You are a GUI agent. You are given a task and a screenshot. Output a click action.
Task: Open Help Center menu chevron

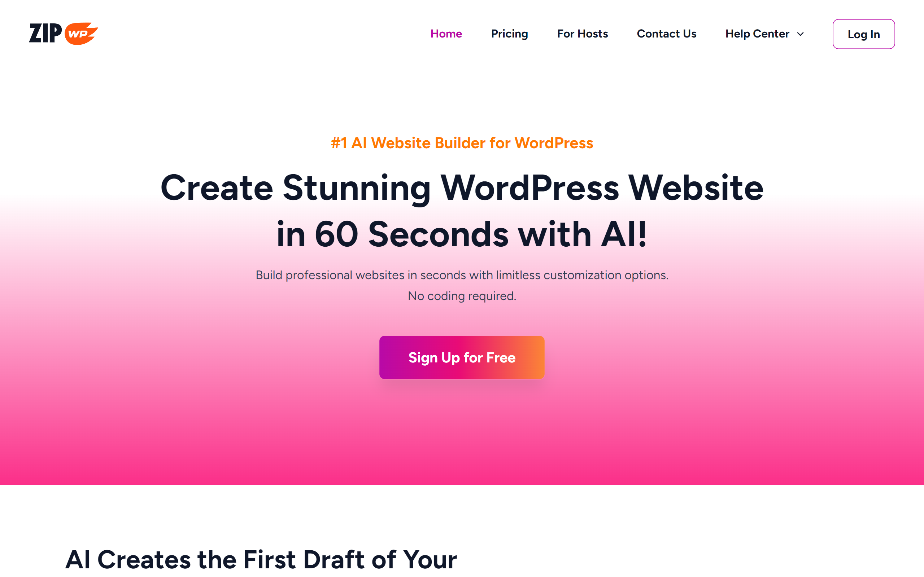(801, 34)
